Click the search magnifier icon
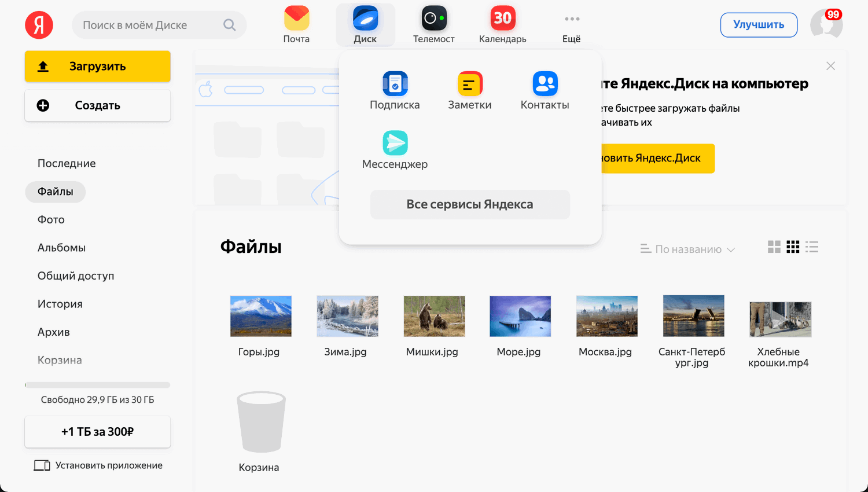The image size is (868, 492). pyautogui.click(x=230, y=25)
